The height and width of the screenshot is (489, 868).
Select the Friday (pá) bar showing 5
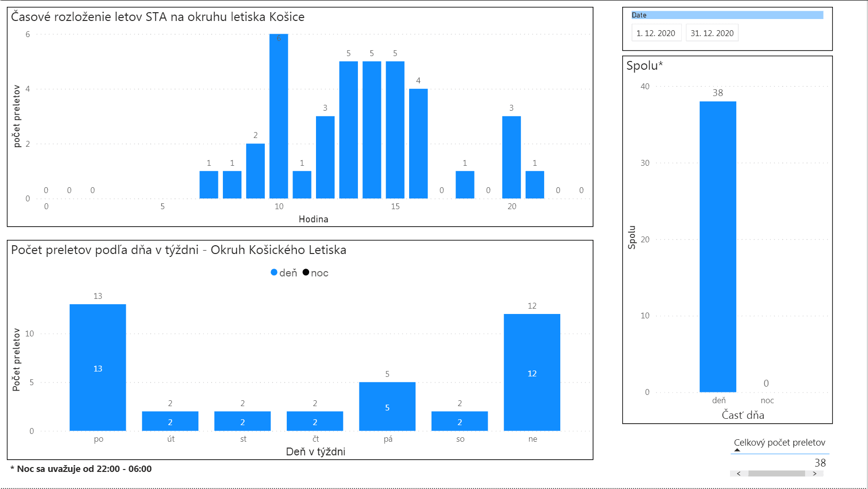point(387,406)
